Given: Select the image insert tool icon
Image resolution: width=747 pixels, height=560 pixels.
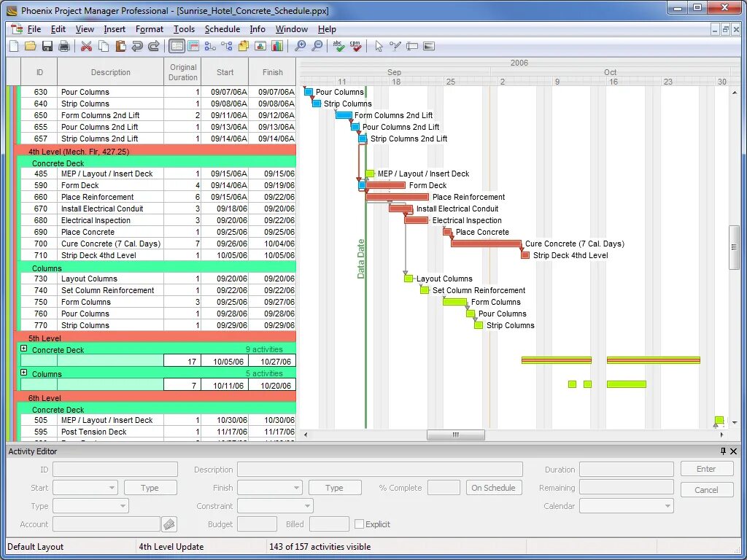Looking at the screenshot, I should tap(429, 46).
